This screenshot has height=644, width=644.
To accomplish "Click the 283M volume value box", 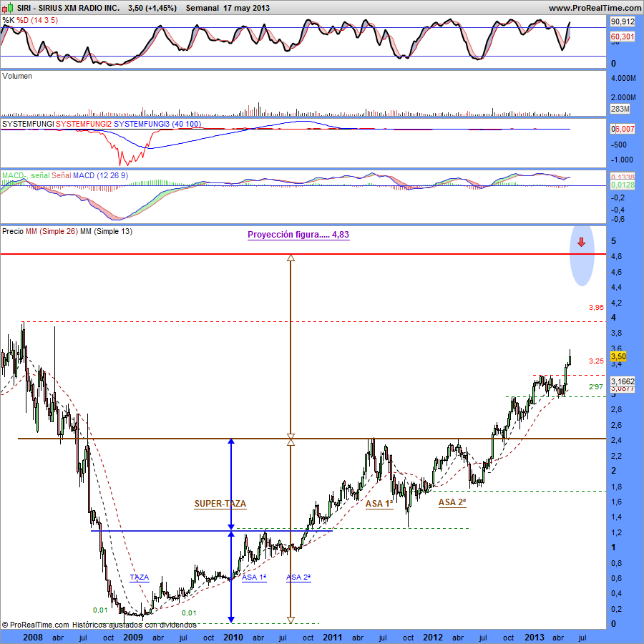I will point(620,109).
